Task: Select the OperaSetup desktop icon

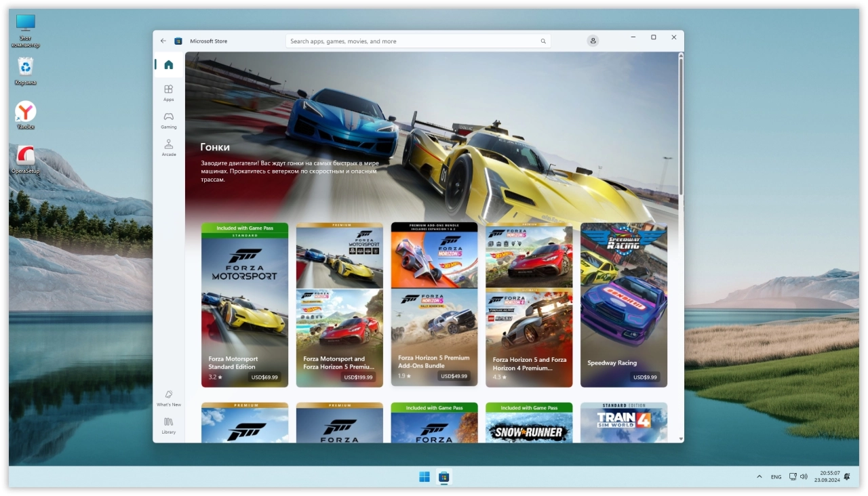Action: 26,160
